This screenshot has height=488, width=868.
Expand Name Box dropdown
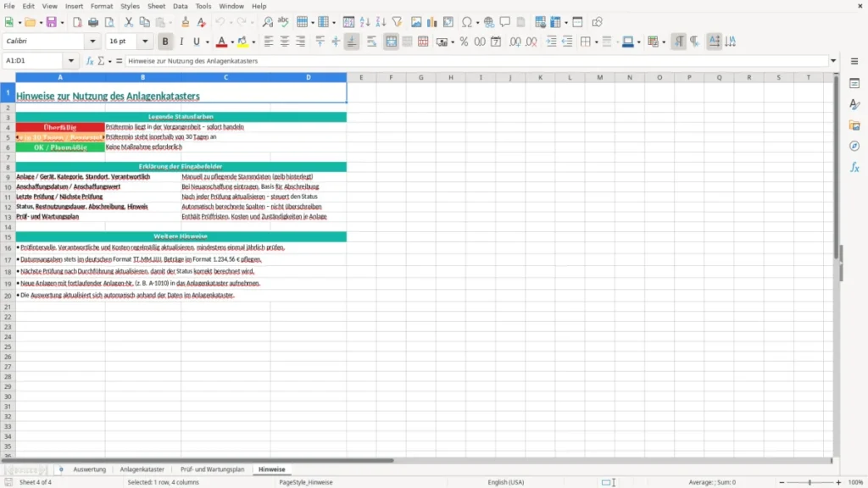coord(71,61)
